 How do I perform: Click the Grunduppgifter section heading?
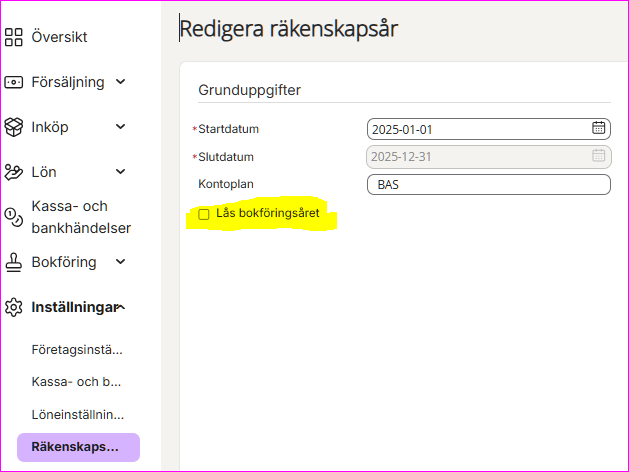point(250,90)
